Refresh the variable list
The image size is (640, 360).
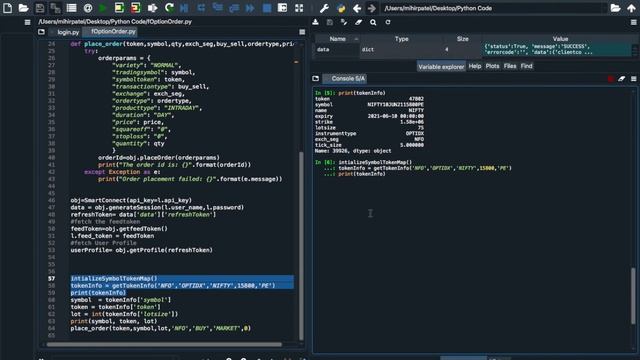pos(388,22)
